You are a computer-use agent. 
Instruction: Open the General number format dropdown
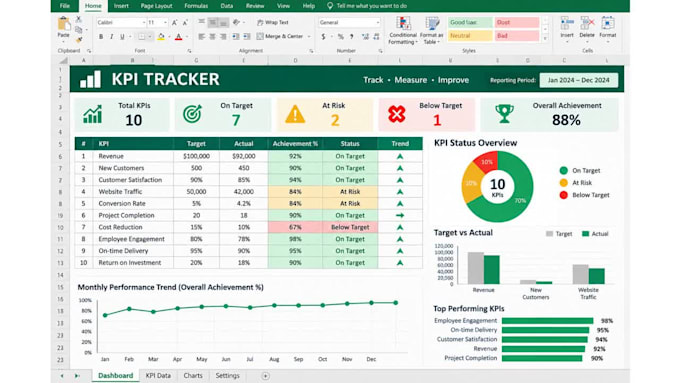pos(378,23)
